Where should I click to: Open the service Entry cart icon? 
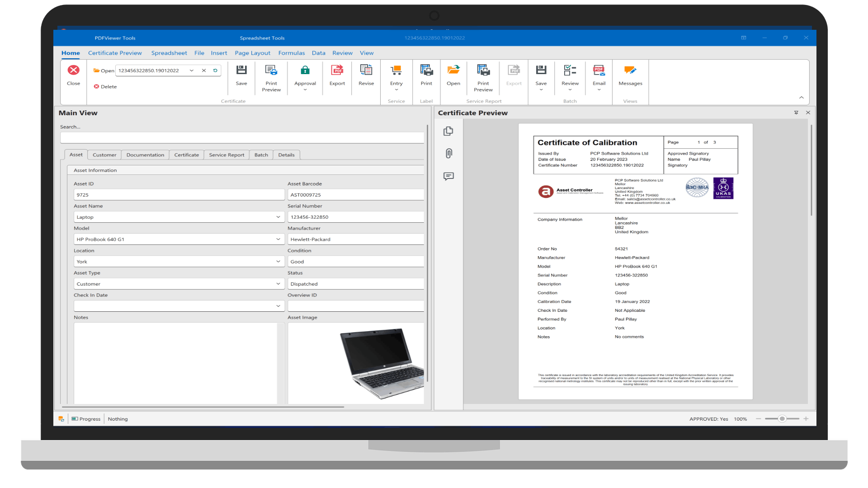(x=396, y=70)
